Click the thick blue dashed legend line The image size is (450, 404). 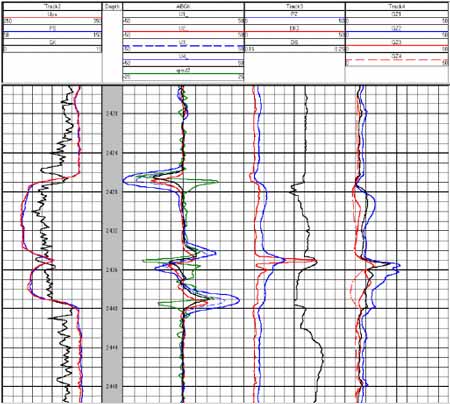click(x=183, y=46)
